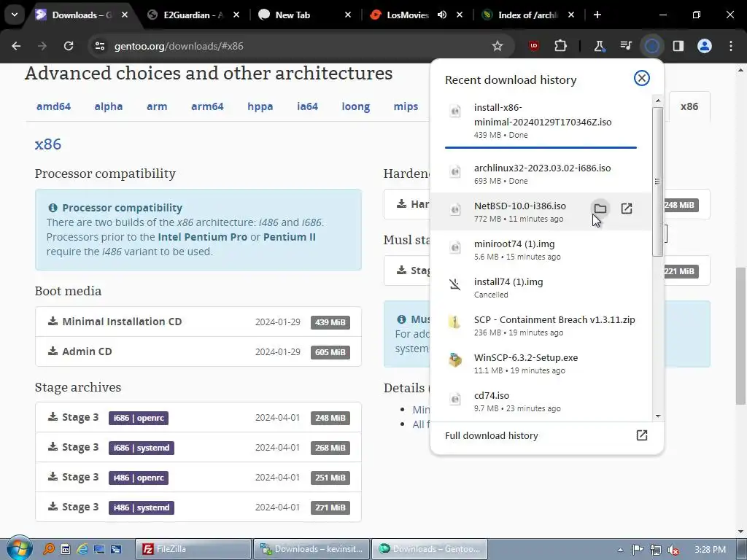
Task: Open media controls toolbar icon
Action: point(626,46)
